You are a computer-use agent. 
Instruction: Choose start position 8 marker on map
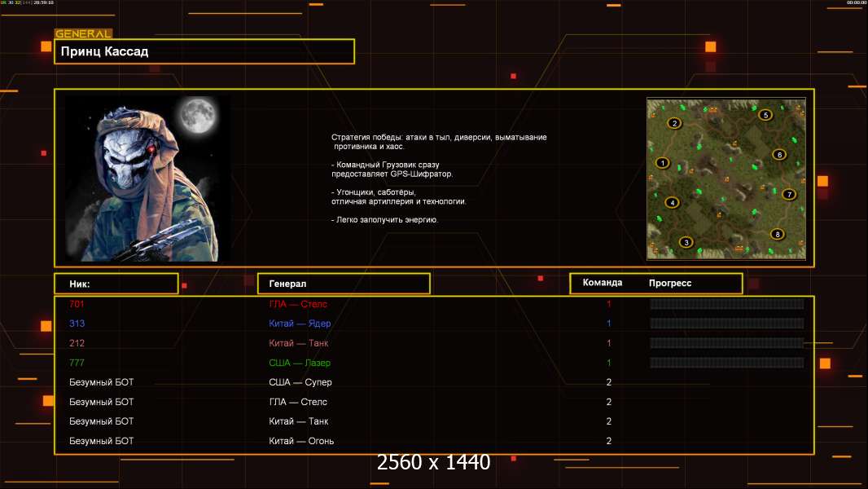pyautogui.click(x=778, y=235)
